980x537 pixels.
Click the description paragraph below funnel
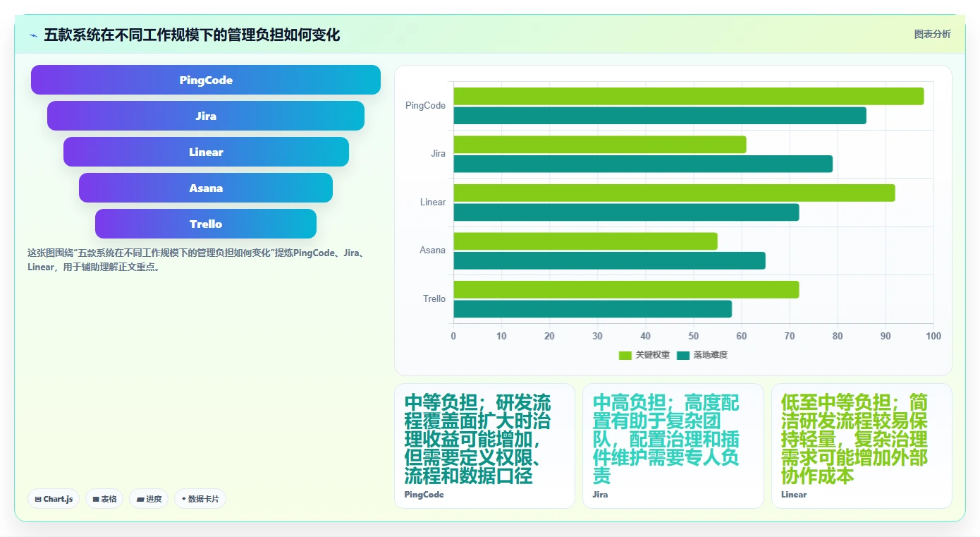coord(195,260)
